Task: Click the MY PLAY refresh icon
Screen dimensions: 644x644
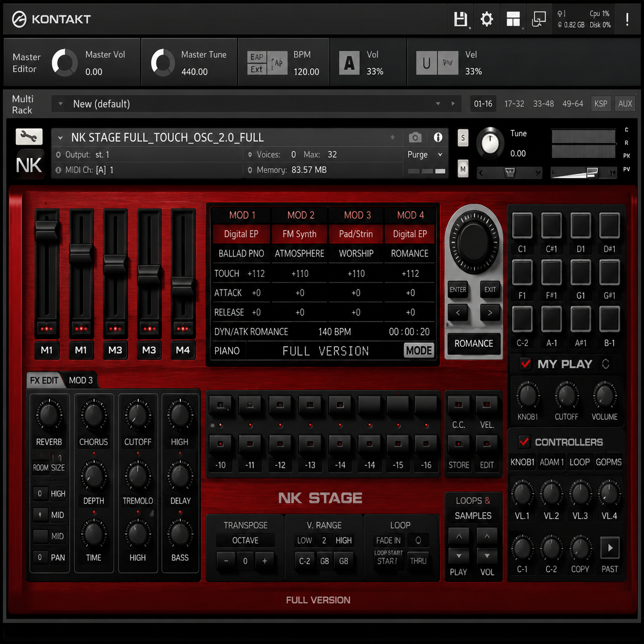Action: click(606, 364)
